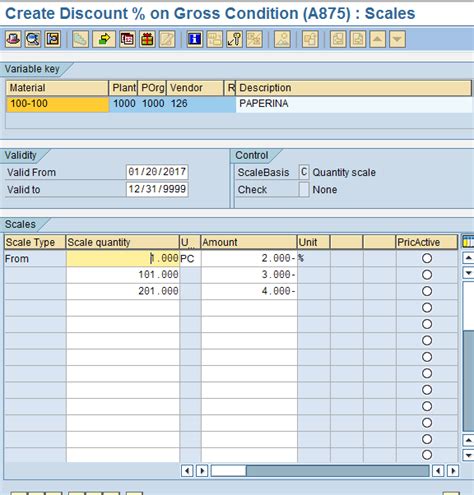The height and width of the screenshot is (495, 474).
Task: Click the % unit cell
Action: click(x=313, y=258)
